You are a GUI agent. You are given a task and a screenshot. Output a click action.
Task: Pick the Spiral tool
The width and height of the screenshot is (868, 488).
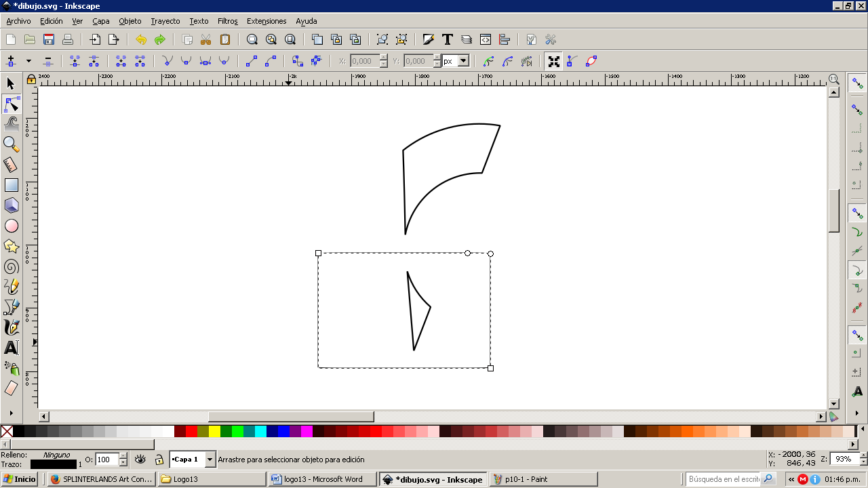(11, 266)
